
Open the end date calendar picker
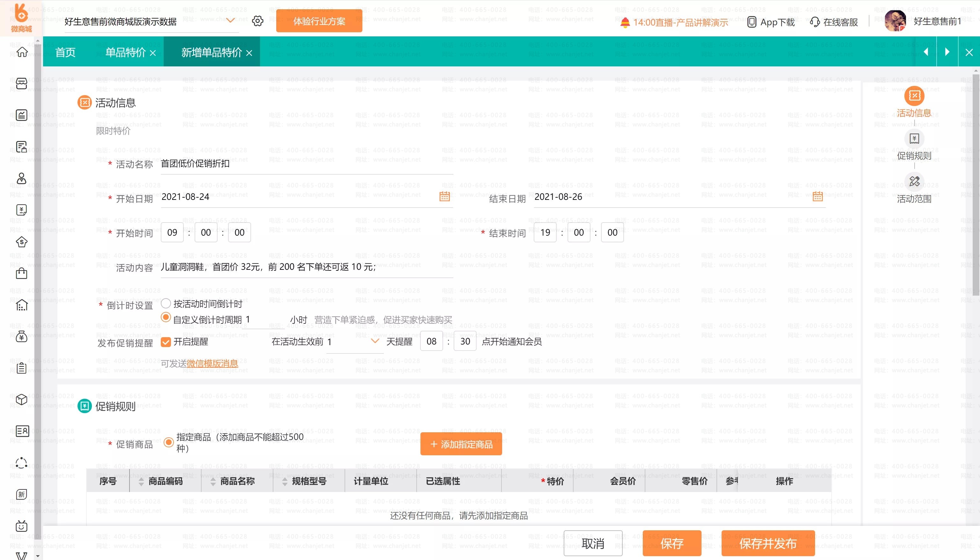pos(817,197)
